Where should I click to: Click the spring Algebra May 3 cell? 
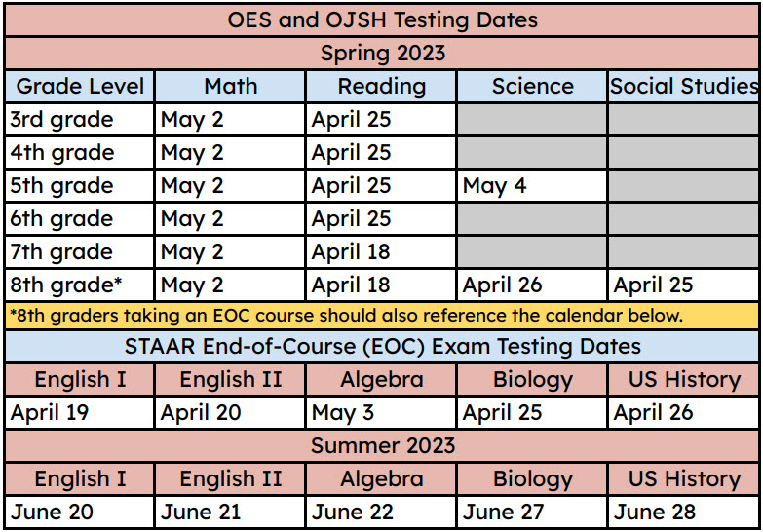pos(381,413)
